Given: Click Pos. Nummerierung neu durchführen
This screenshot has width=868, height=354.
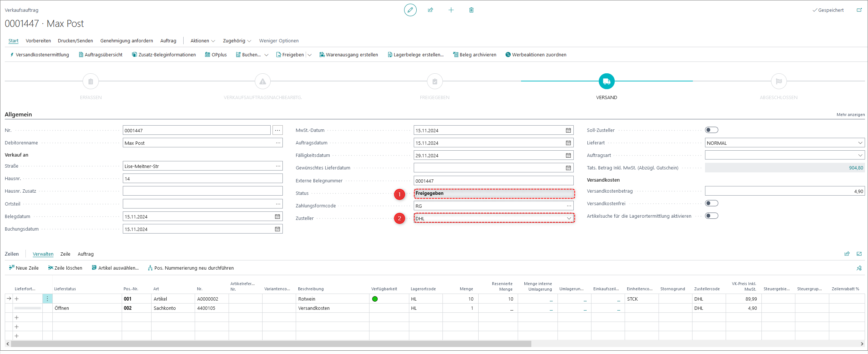Looking at the screenshot, I should tap(191, 268).
